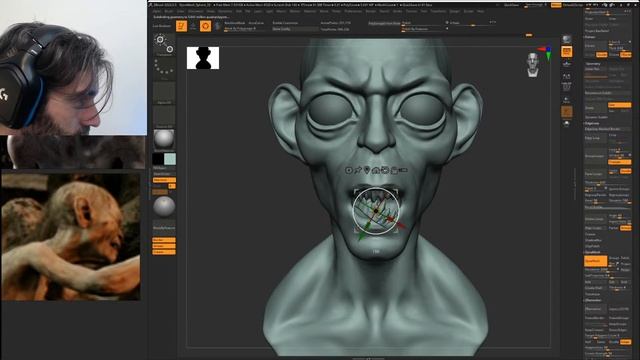Image resolution: width=640 pixels, height=360 pixels.
Task: Toggle the large orange DynaMesh button
Action: pos(596,261)
